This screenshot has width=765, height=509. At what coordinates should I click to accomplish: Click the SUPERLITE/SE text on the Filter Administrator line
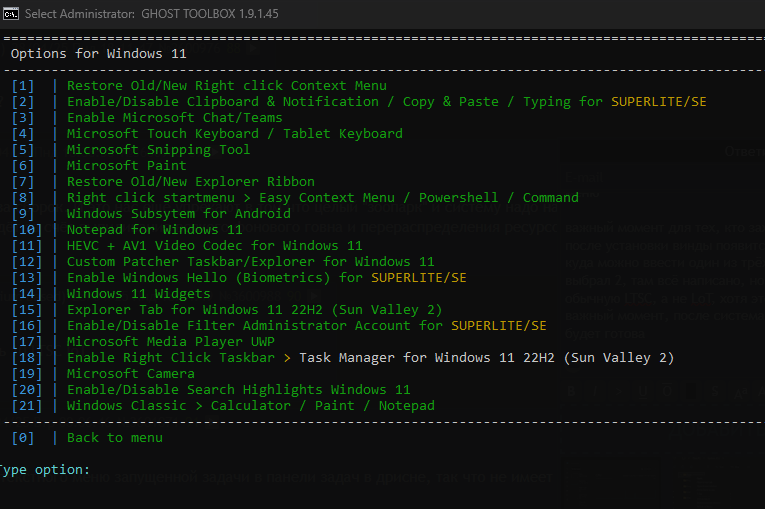(x=499, y=326)
